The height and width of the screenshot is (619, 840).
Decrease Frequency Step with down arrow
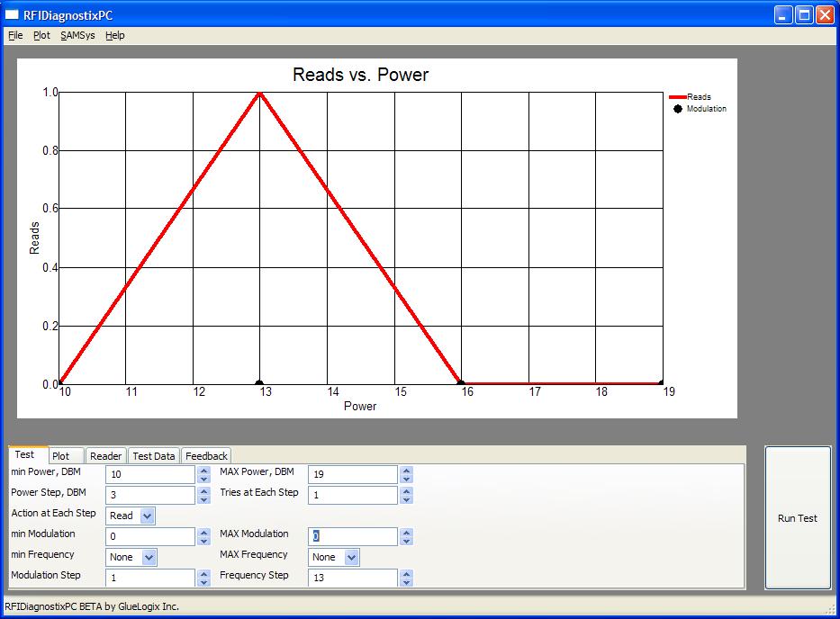(406, 583)
